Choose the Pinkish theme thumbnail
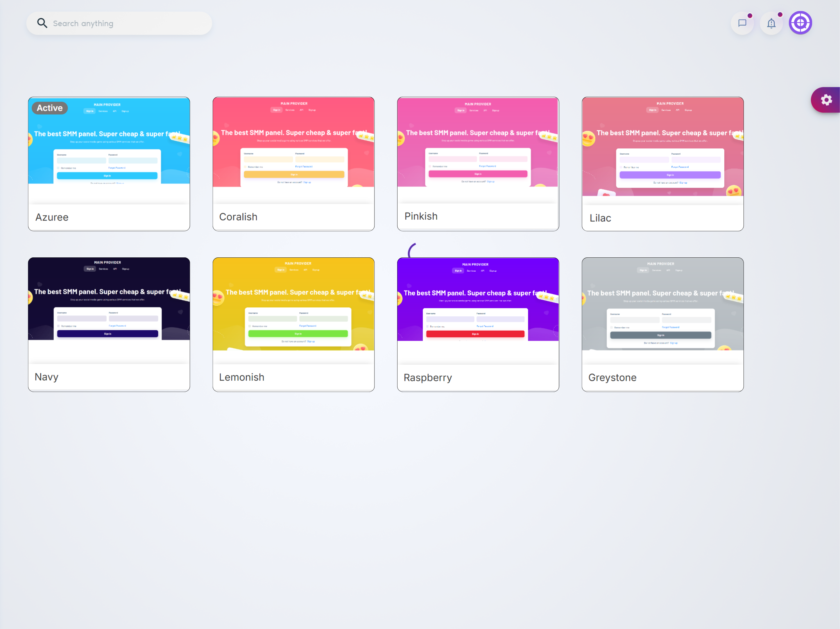840x629 pixels. [478, 152]
